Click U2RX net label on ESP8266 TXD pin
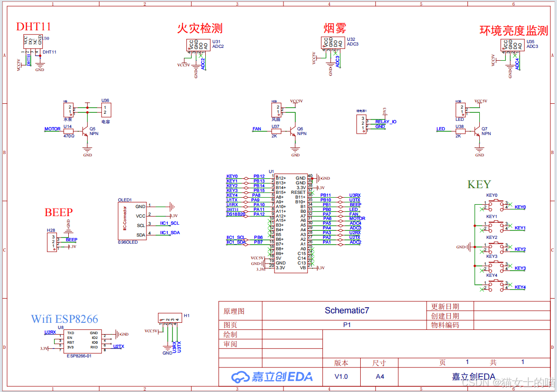 [50, 332]
